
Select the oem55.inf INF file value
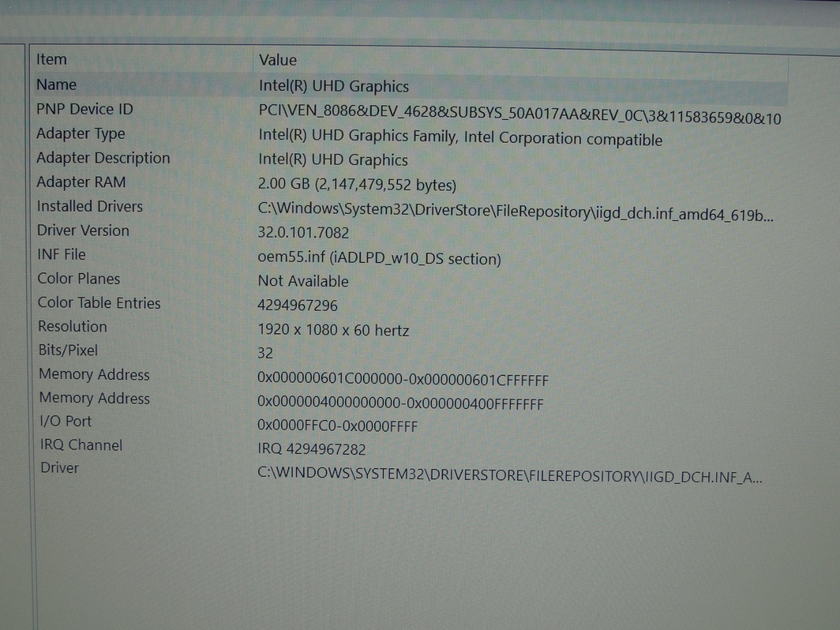click(x=380, y=258)
